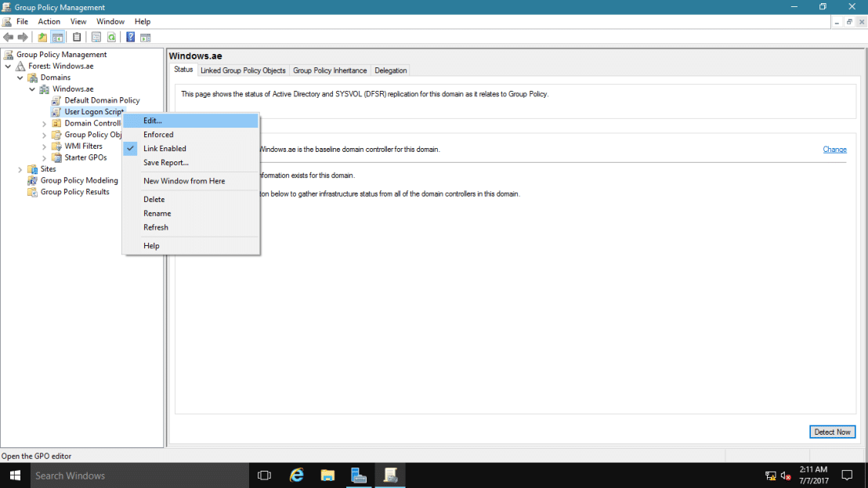Image resolution: width=868 pixels, height=488 pixels.
Task: Expand the Group Policy Objects node
Action: pos(45,135)
